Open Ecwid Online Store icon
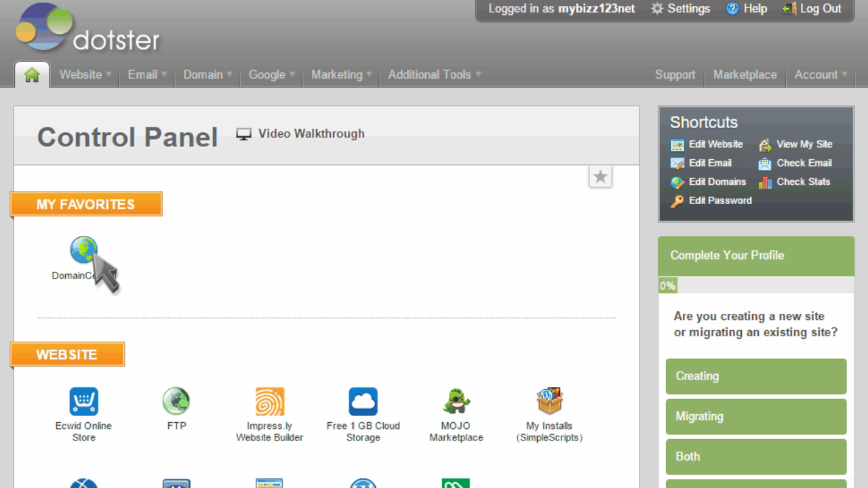The height and width of the screenshot is (488, 868). [83, 401]
